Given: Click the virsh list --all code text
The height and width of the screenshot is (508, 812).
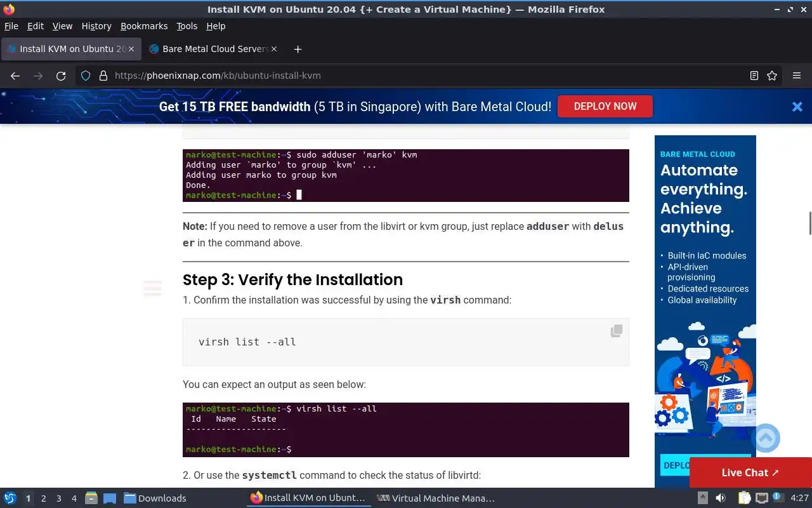Looking at the screenshot, I should [247, 342].
